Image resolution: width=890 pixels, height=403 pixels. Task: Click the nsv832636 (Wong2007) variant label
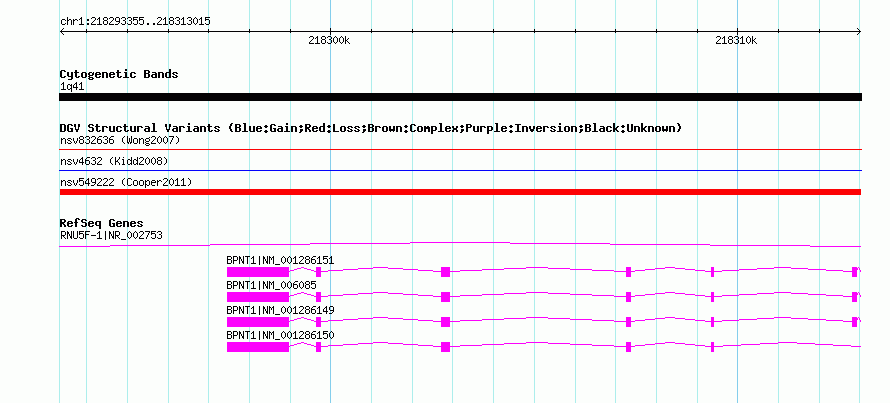[x=120, y=140]
